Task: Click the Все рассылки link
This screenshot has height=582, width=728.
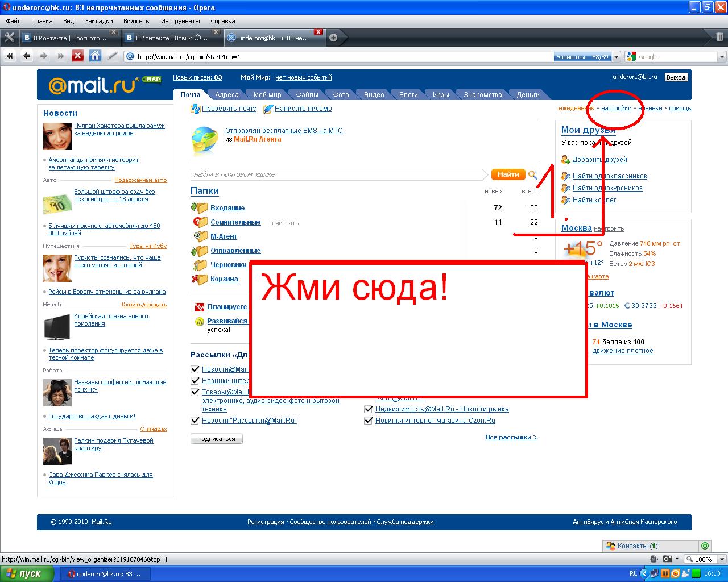Action: [511, 437]
